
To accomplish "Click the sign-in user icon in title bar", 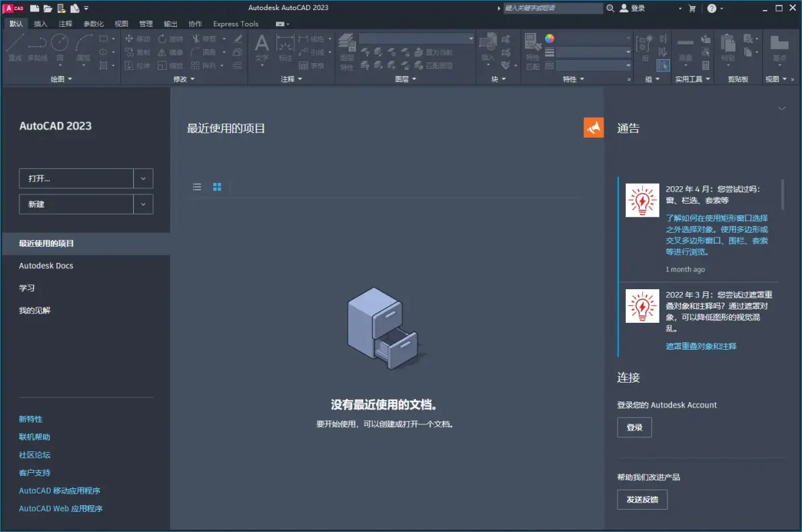I will (624, 8).
